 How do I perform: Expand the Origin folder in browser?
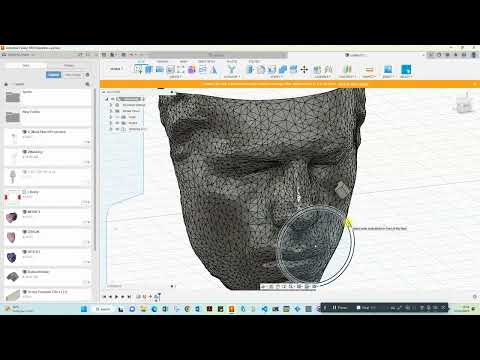(x=111, y=117)
